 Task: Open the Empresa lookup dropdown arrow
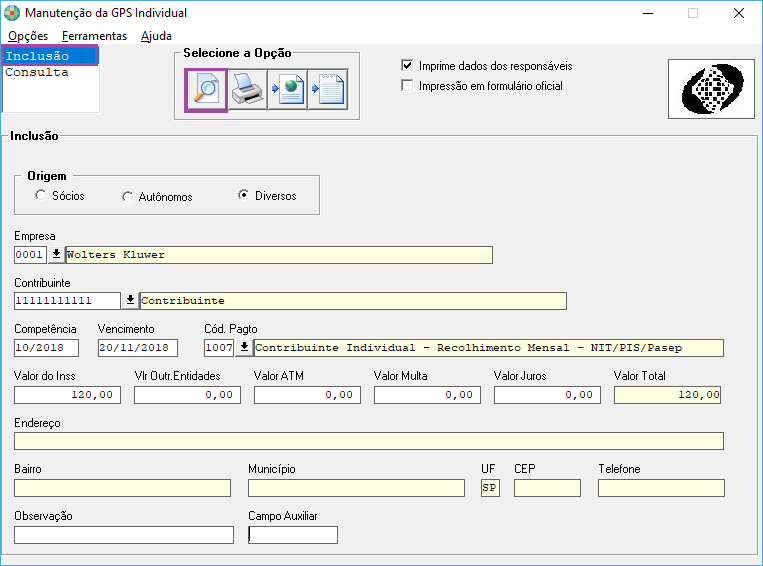[x=56, y=255]
